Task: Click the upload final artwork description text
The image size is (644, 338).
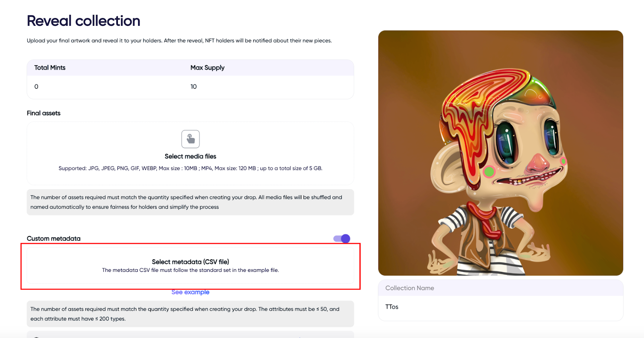Action: (179, 41)
